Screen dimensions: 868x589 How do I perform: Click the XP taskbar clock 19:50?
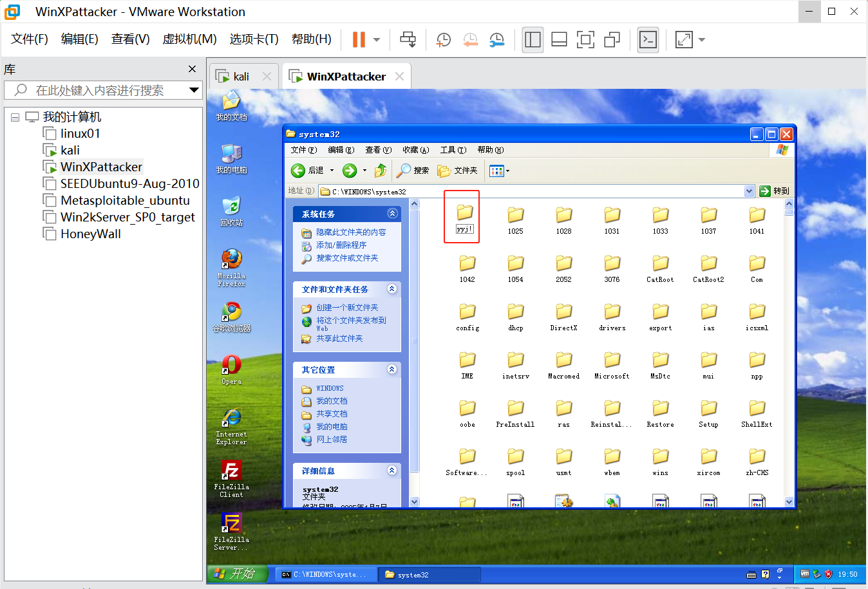847,574
